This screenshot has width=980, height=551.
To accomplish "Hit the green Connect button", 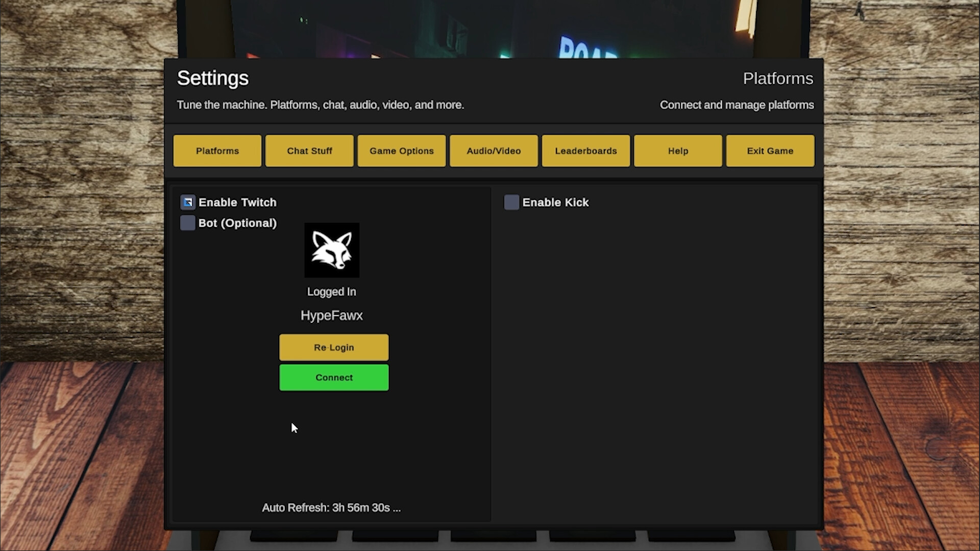I will click(334, 378).
